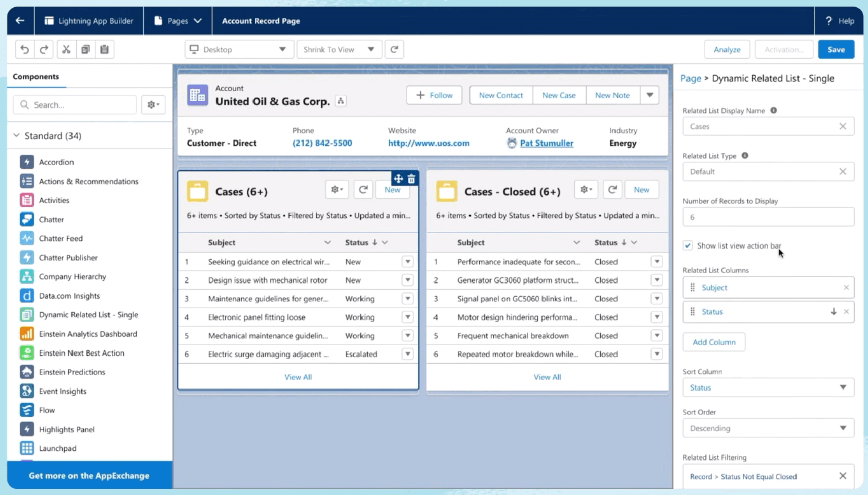Image resolution: width=868 pixels, height=495 pixels.
Task: Refresh the canvas preview
Action: (394, 49)
